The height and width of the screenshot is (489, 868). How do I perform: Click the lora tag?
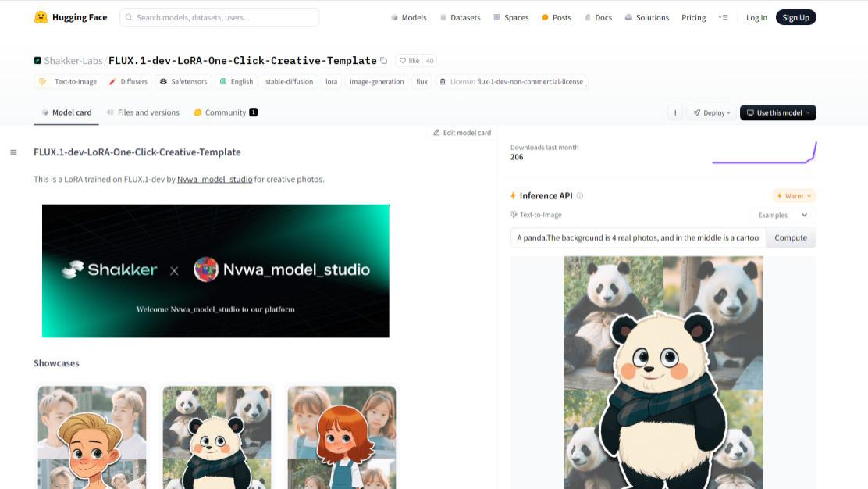pos(331,81)
